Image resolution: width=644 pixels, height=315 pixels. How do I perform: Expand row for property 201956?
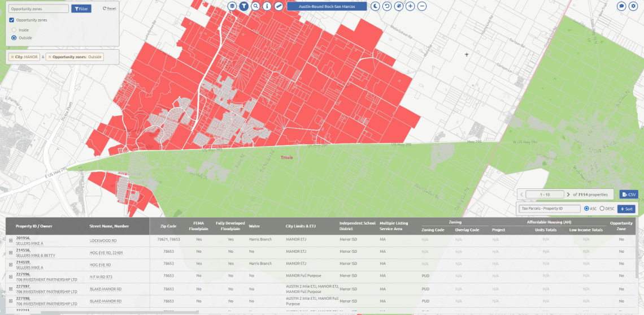click(x=11, y=240)
